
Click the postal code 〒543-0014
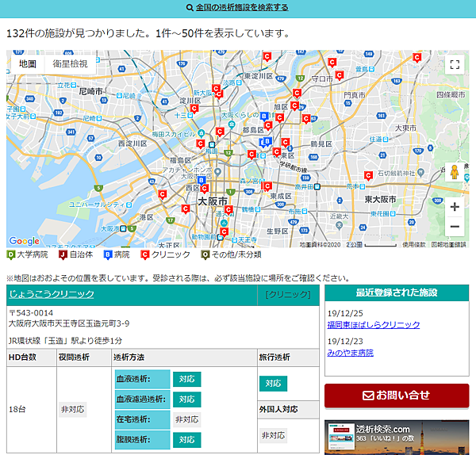(x=31, y=313)
